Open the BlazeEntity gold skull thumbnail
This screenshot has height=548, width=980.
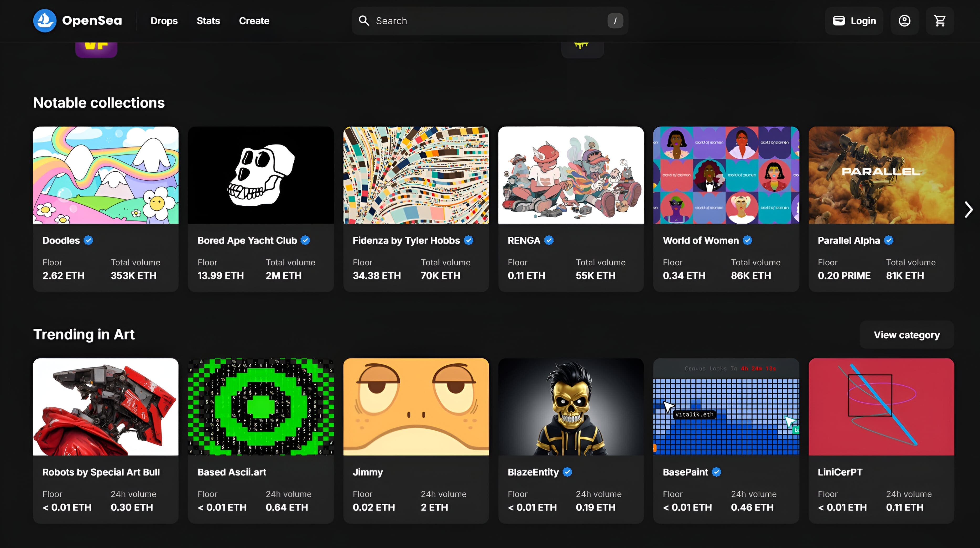click(x=571, y=407)
